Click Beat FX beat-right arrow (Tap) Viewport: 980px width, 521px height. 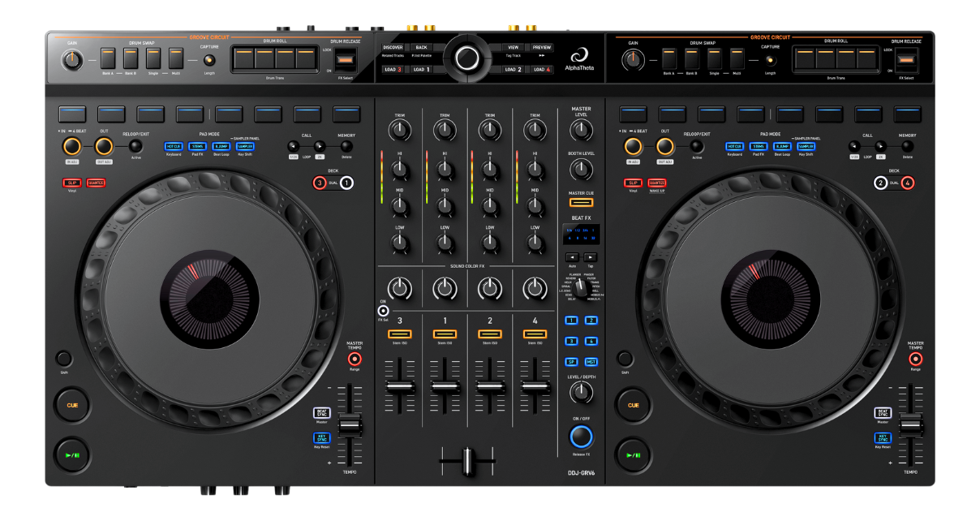pos(591,257)
